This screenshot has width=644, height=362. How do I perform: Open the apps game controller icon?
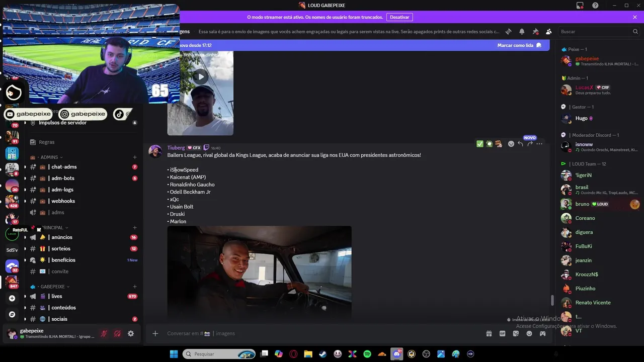[543, 333]
